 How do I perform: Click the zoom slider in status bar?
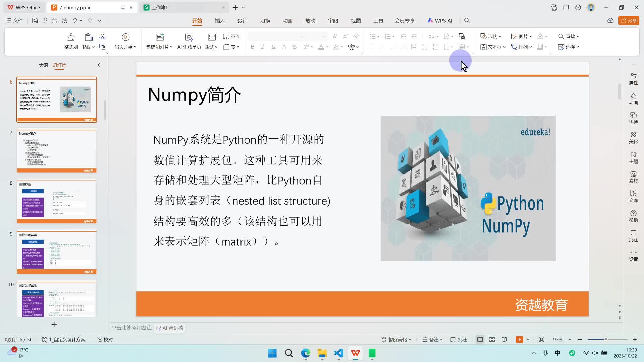pyautogui.click(x=606, y=339)
